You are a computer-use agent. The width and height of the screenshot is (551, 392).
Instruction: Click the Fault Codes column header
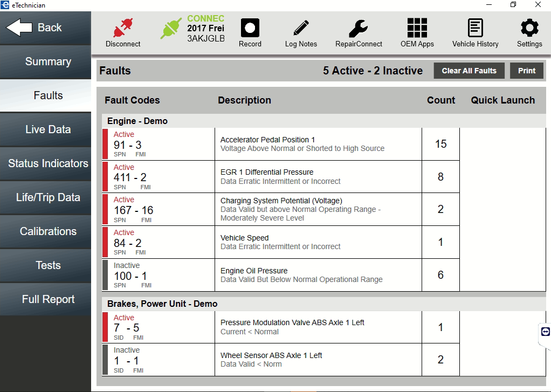pos(132,100)
